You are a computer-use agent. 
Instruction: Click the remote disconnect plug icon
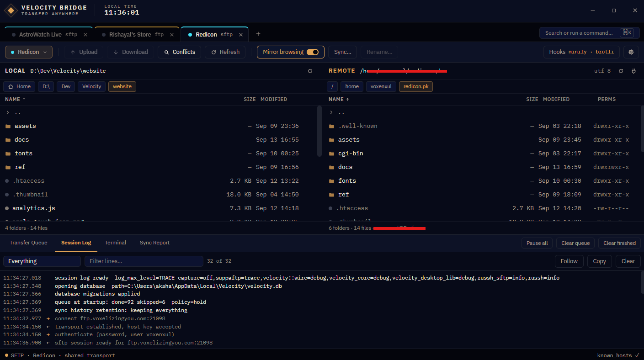click(633, 71)
